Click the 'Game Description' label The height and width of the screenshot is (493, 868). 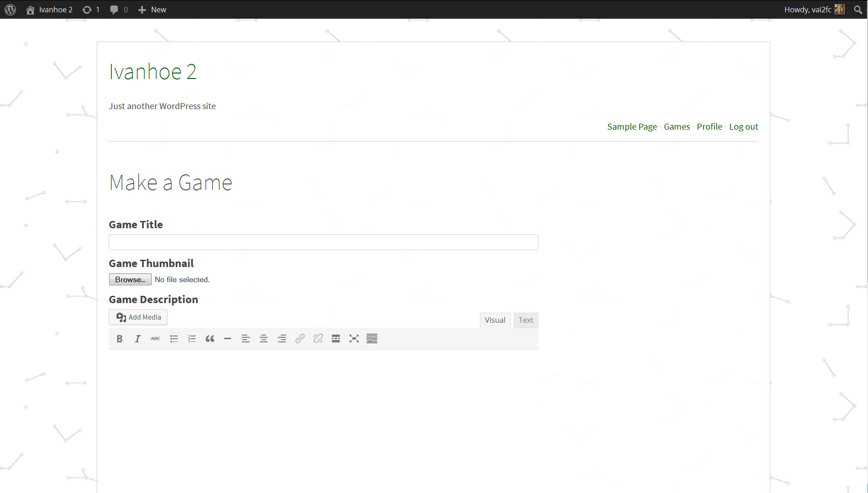pos(153,299)
